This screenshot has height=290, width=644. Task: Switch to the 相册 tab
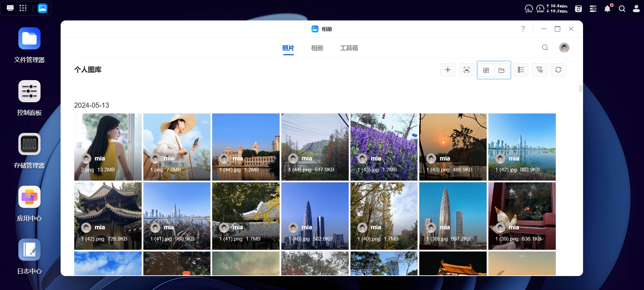[x=317, y=48]
